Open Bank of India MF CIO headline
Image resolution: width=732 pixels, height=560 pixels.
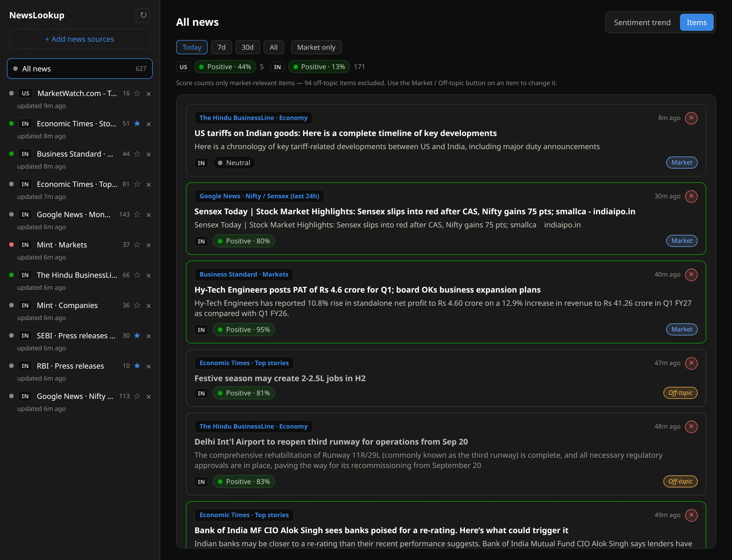(381, 531)
